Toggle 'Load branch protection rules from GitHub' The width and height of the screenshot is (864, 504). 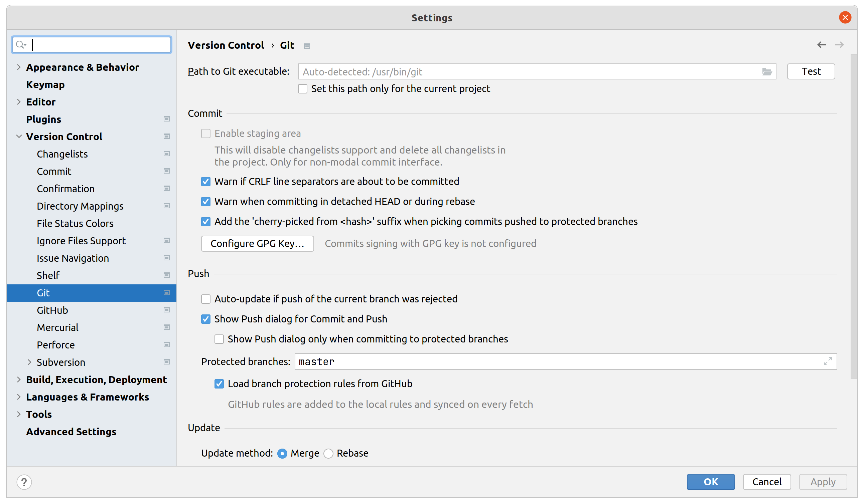219,384
